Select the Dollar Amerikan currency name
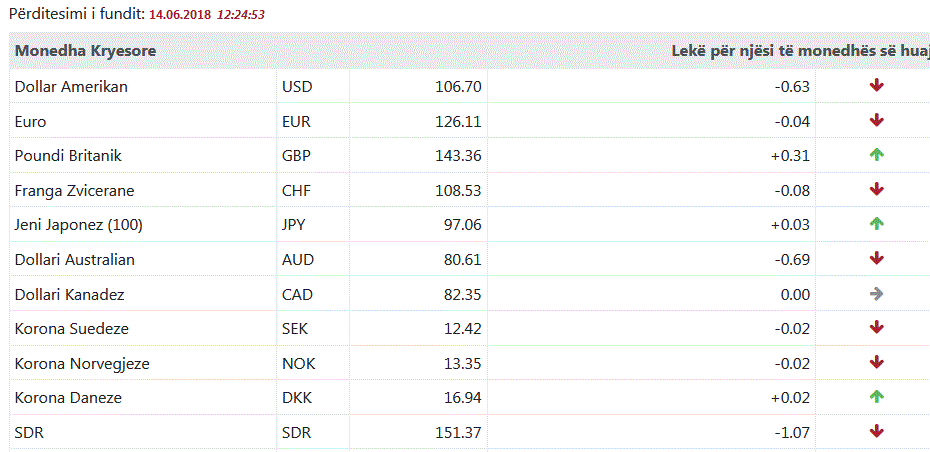This screenshot has height=452, width=930. coord(71,87)
